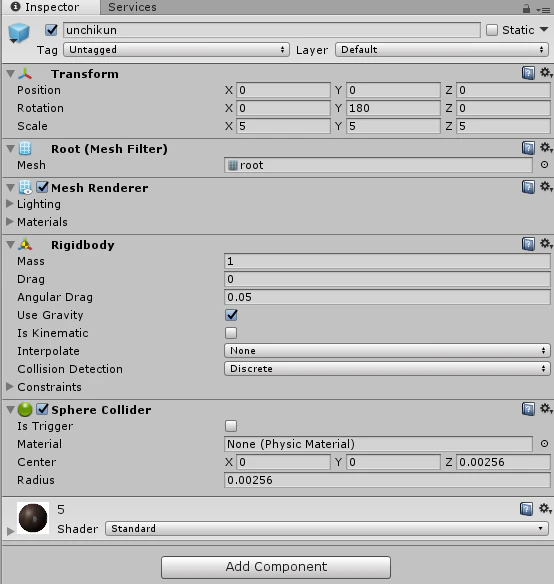Expand the Materials foldout
This screenshot has height=584, width=554.
click(10, 222)
